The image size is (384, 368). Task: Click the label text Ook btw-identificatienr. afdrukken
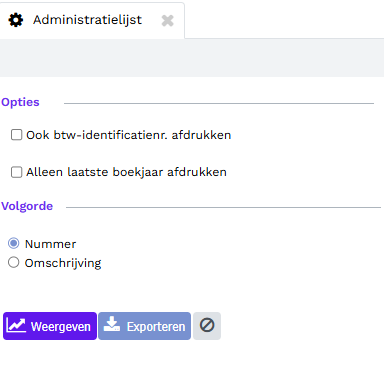pyautogui.click(x=129, y=135)
